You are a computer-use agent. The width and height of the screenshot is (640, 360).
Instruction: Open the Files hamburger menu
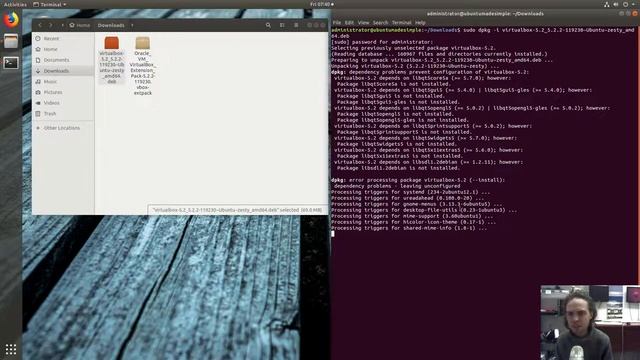tap(296, 25)
